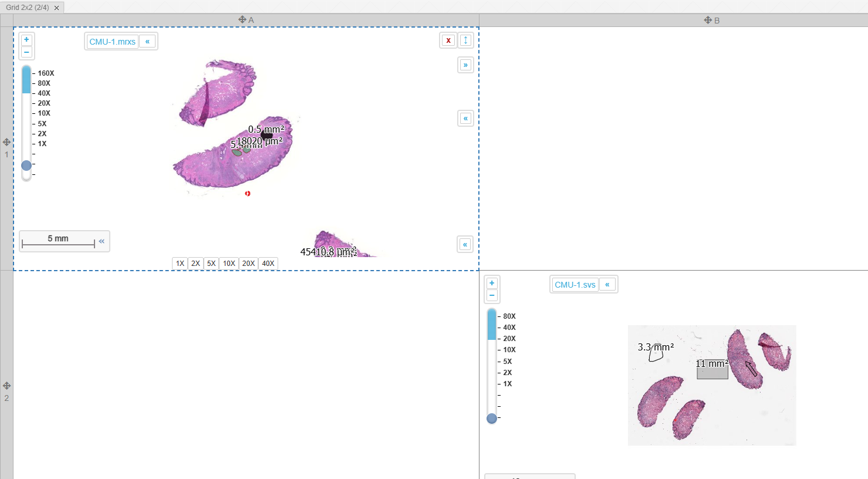Collapse the CMU-1.mrxs title label
The width and height of the screenshot is (868, 479).
(x=147, y=42)
